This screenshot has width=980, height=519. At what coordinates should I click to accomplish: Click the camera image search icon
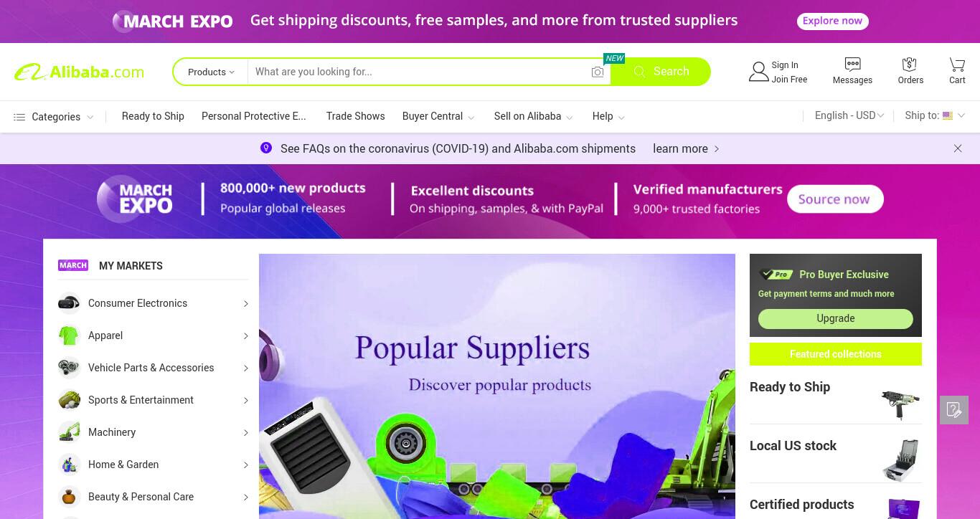pyautogui.click(x=598, y=72)
